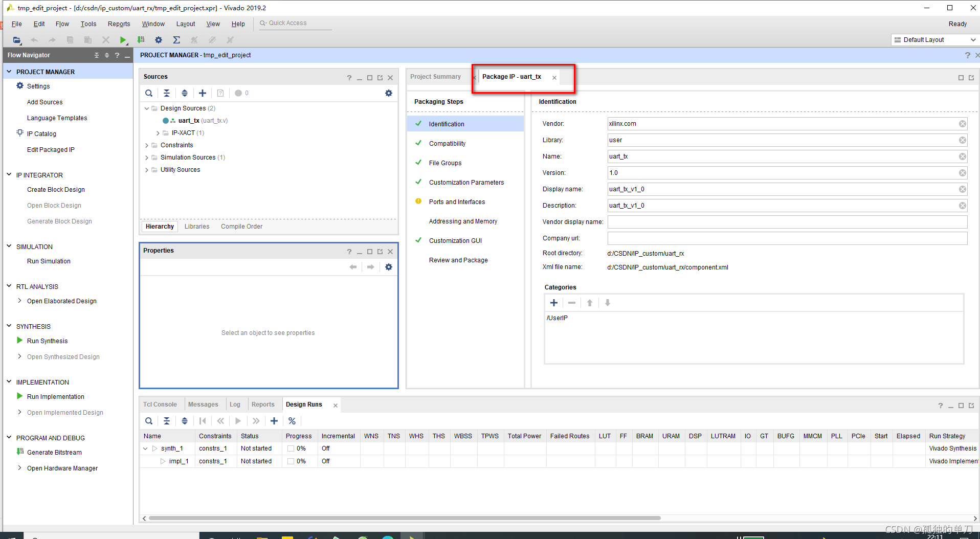Click the Company url field

click(x=787, y=238)
